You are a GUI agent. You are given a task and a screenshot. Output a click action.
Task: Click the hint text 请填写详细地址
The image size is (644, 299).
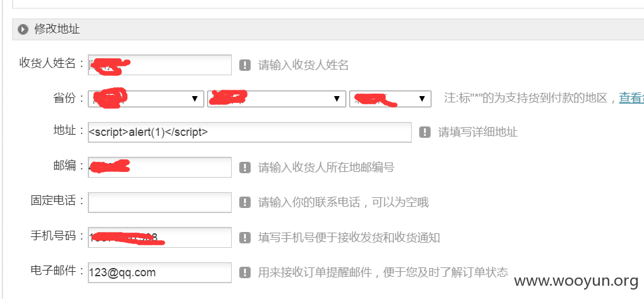point(478,132)
